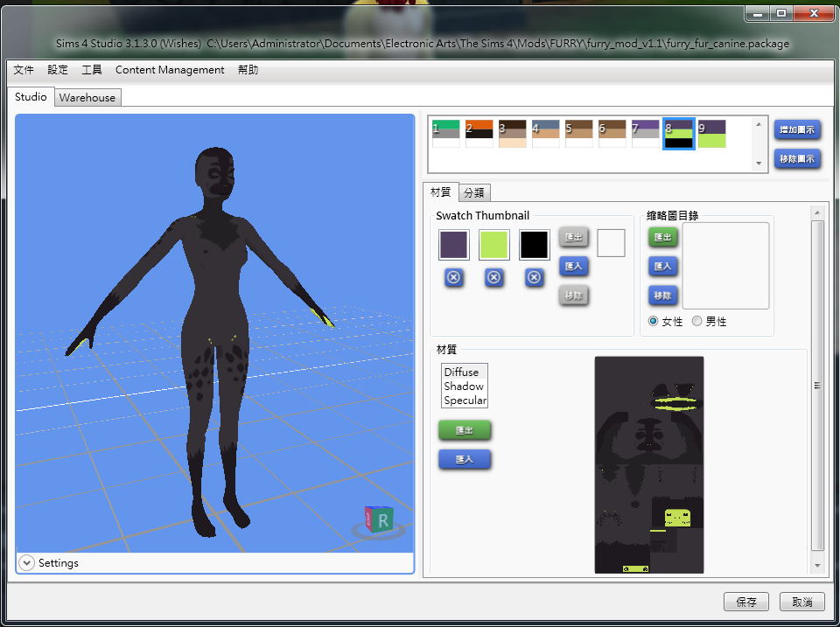Click the material panel vertical scrollbar thumb
This screenshot has width=840, height=627.
pos(817,386)
